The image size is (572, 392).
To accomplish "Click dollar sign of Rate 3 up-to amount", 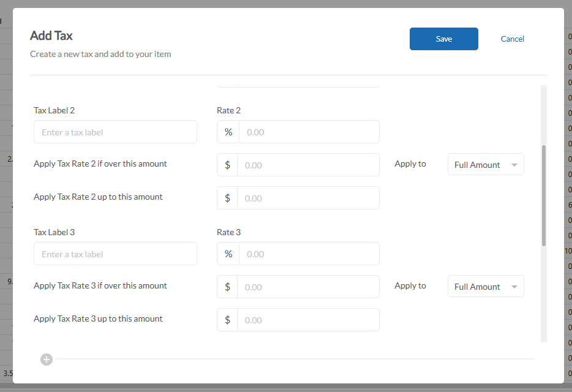I will tap(227, 320).
